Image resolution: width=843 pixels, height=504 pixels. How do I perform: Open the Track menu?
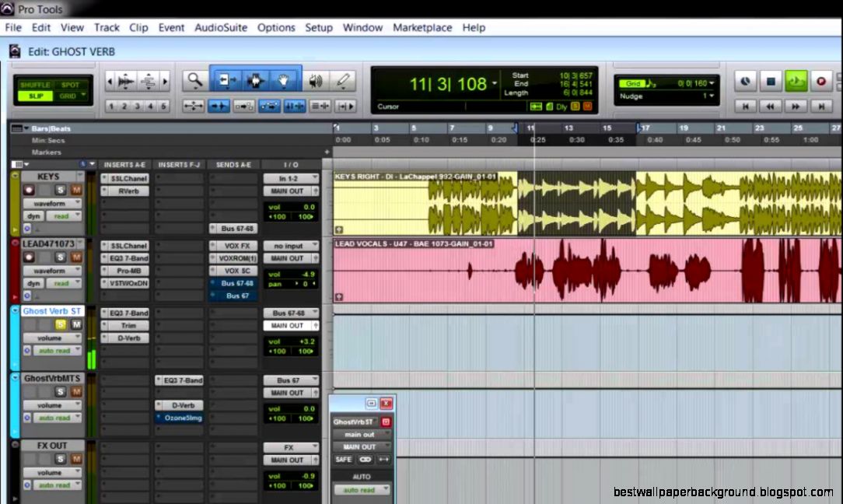click(107, 27)
